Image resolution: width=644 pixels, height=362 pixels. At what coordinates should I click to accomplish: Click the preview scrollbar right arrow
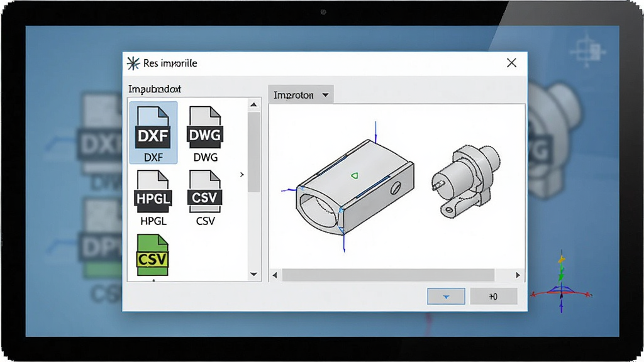tap(518, 275)
